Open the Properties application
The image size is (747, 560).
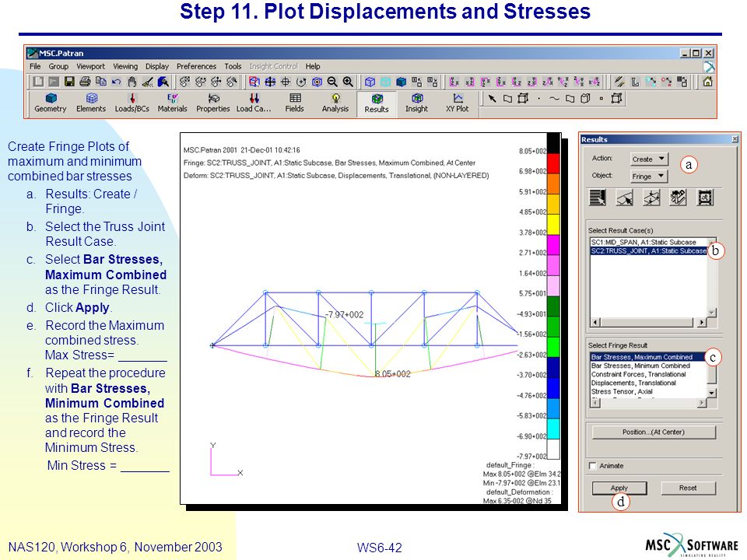click(213, 103)
